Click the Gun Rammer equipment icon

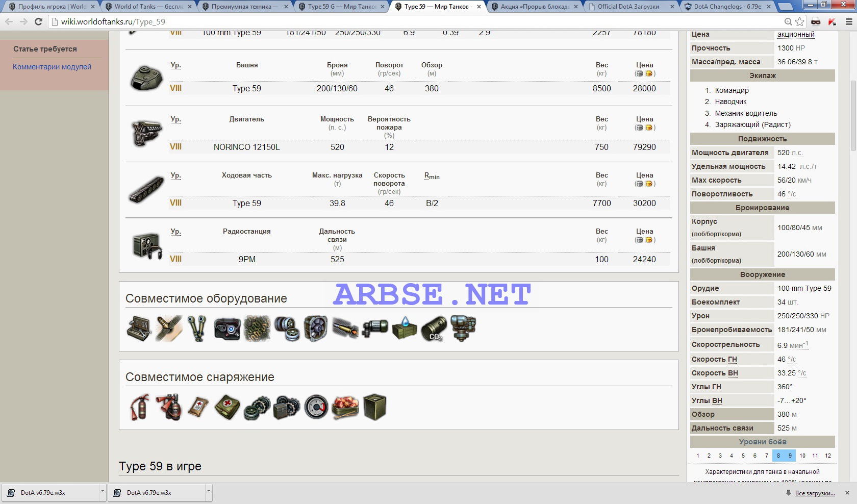[345, 329]
